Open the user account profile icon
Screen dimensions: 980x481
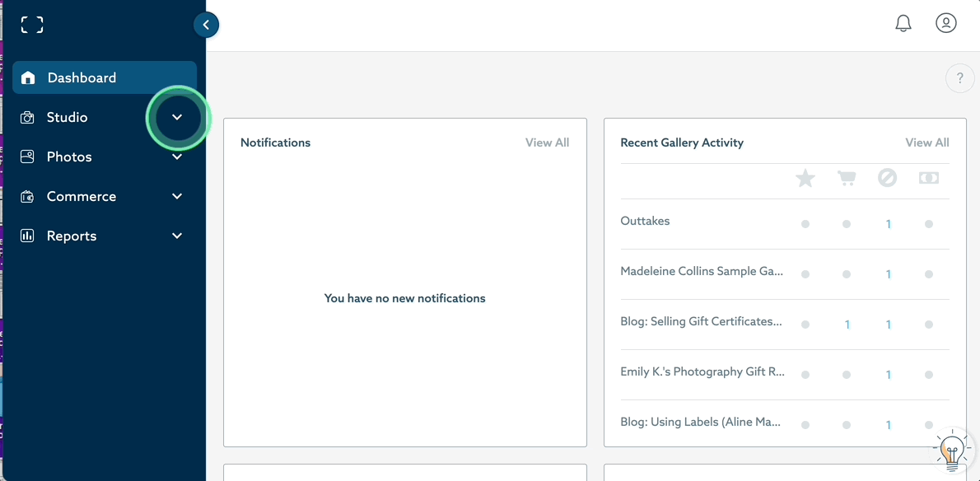pyautogui.click(x=946, y=23)
